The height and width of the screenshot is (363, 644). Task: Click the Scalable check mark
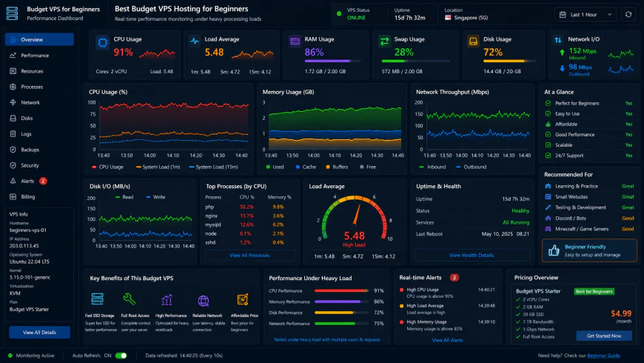[548, 145]
